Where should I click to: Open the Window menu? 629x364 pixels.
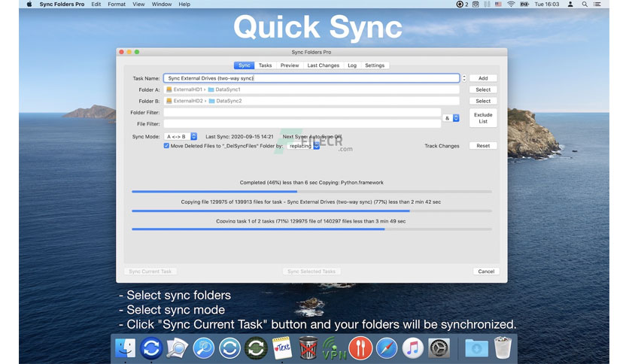[x=162, y=4]
